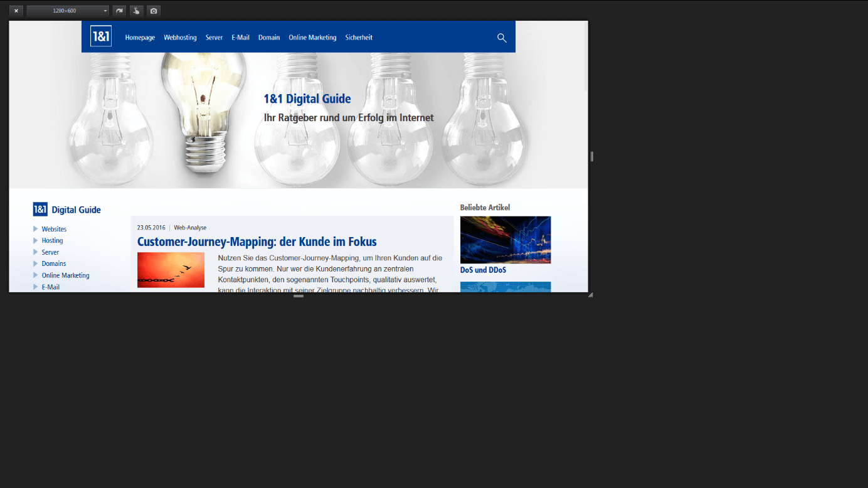
Task: Open Online Marketing sidebar category
Action: [65, 275]
